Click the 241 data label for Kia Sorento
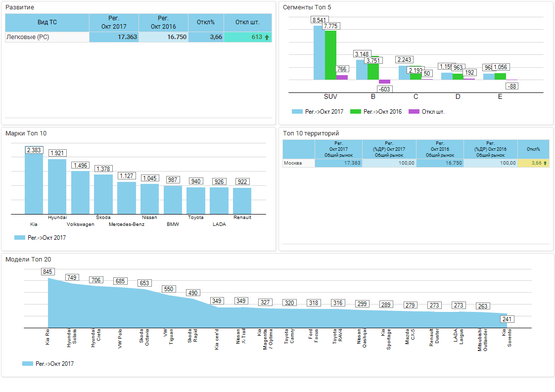Viewport: 555px width, 392px height. coord(508,319)
